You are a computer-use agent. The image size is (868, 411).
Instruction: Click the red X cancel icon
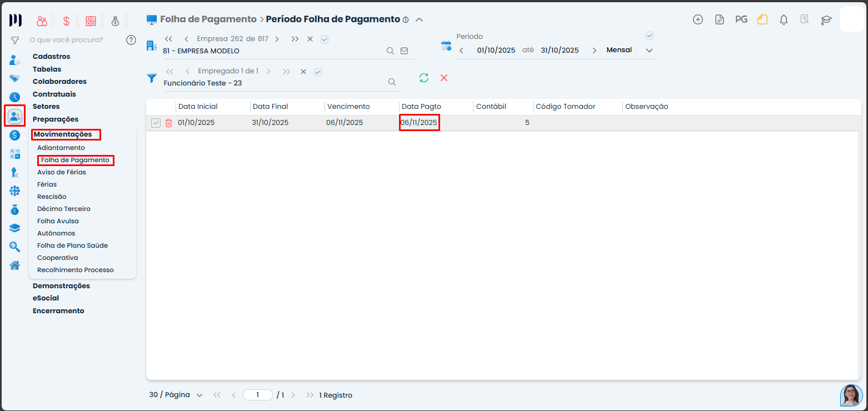[444, 78]
